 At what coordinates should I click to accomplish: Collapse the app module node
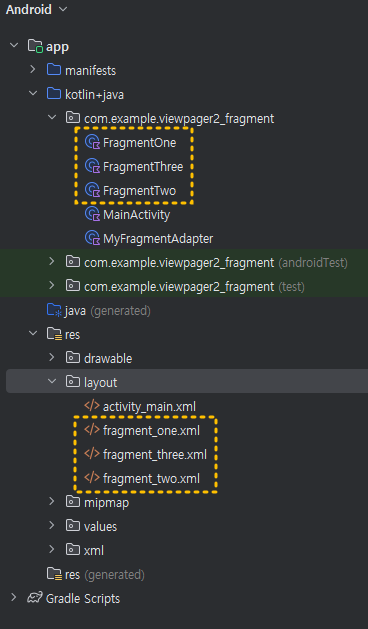click(x=14, y=46)
